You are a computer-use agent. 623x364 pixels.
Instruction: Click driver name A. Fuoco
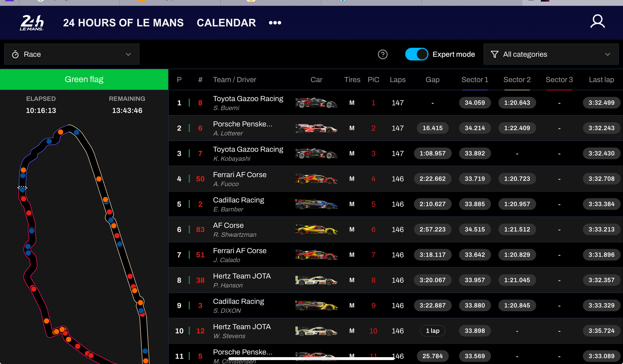[226, 184]
